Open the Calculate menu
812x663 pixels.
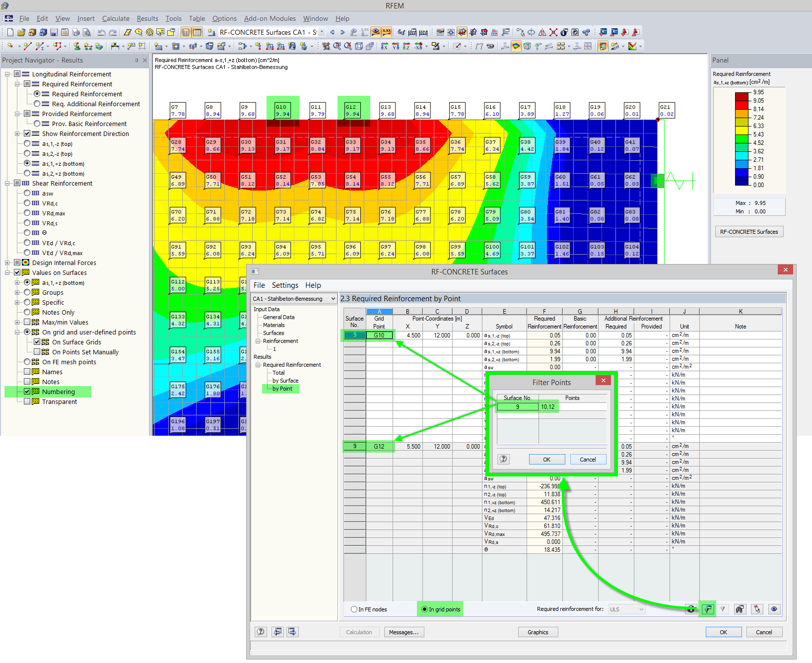(116, 18)
